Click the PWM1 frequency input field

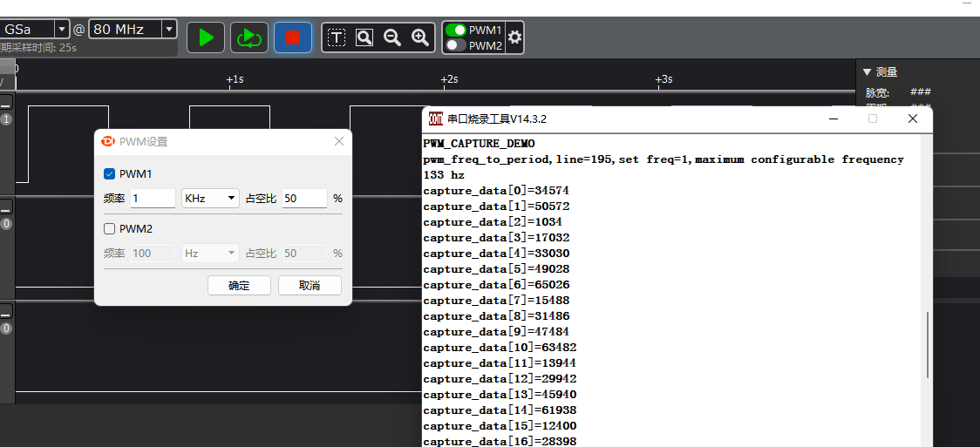tap(153, 199)
